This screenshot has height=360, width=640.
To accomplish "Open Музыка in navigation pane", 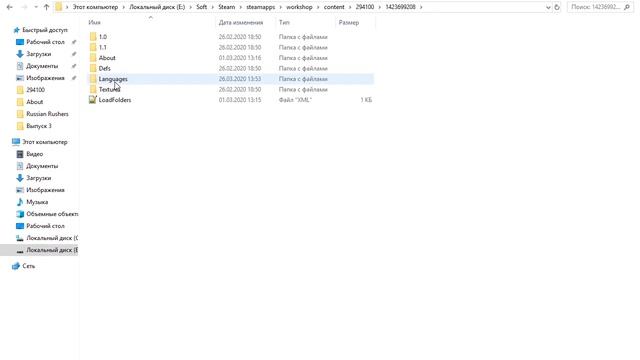I will [x=37, y=202].
